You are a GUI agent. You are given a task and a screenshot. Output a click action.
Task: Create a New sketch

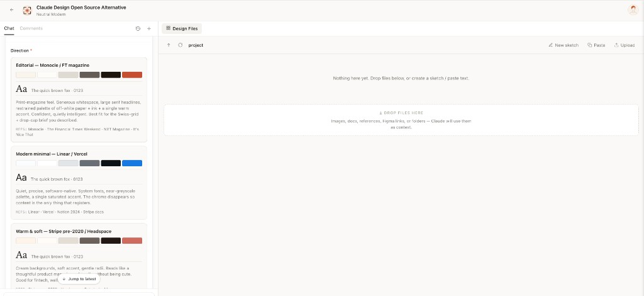point(563,45)
